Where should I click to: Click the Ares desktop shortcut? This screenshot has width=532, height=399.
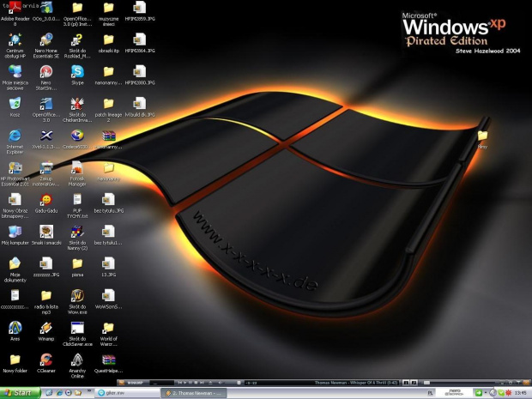tap(15, 331)
